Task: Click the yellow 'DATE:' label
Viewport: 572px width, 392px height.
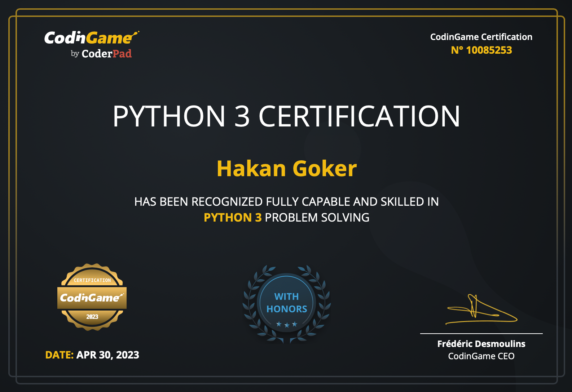Action: (60, 355)
